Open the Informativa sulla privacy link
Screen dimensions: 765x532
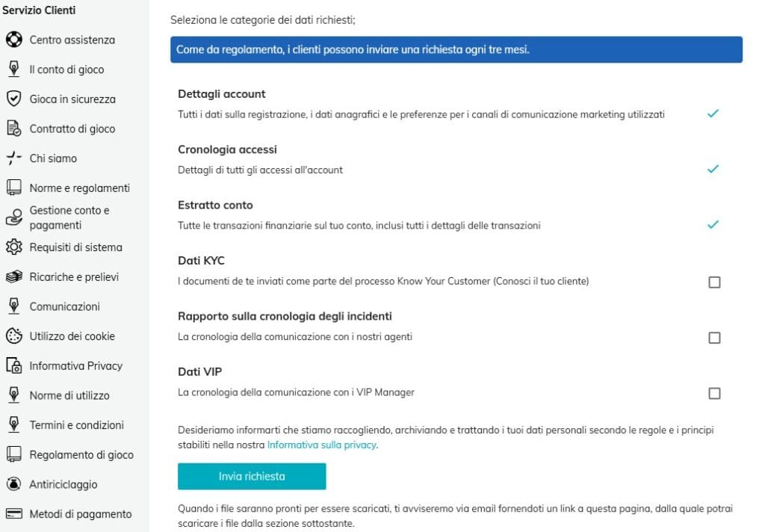[x=321, y=445]
